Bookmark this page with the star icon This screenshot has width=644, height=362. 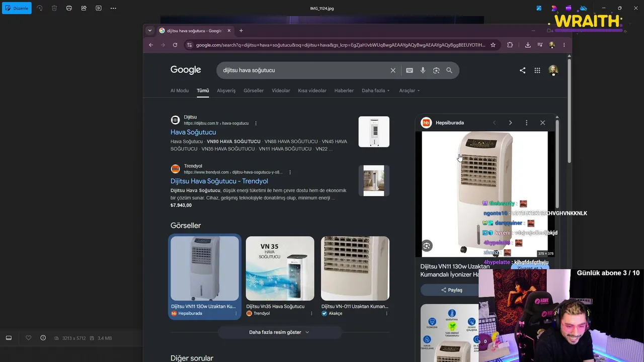pyautogui.click(x=493, y=45)
